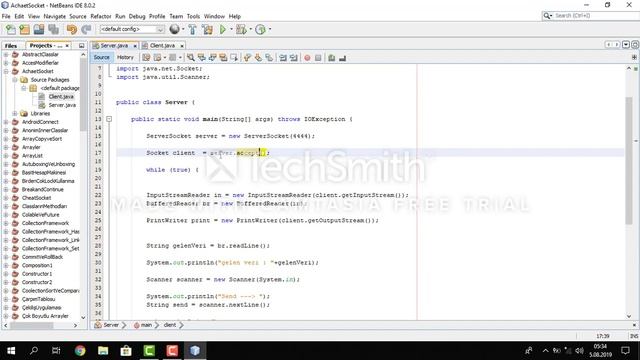Click the editor vertical scrollbar
The image size is (640, 360).
coord(629,160)
